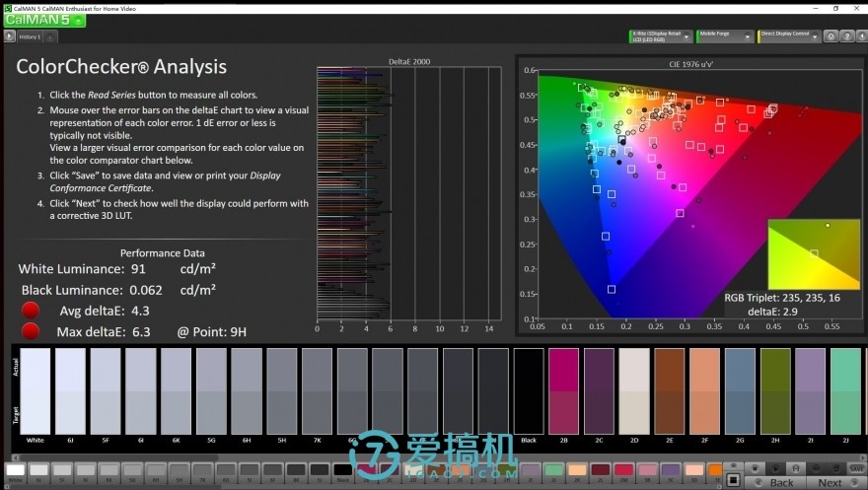
Task: Add a new history tab
Action: [50, 36]
